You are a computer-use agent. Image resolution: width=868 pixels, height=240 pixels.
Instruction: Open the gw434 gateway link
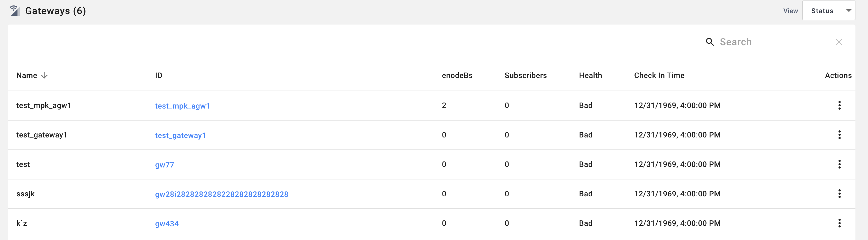[166, 224]
